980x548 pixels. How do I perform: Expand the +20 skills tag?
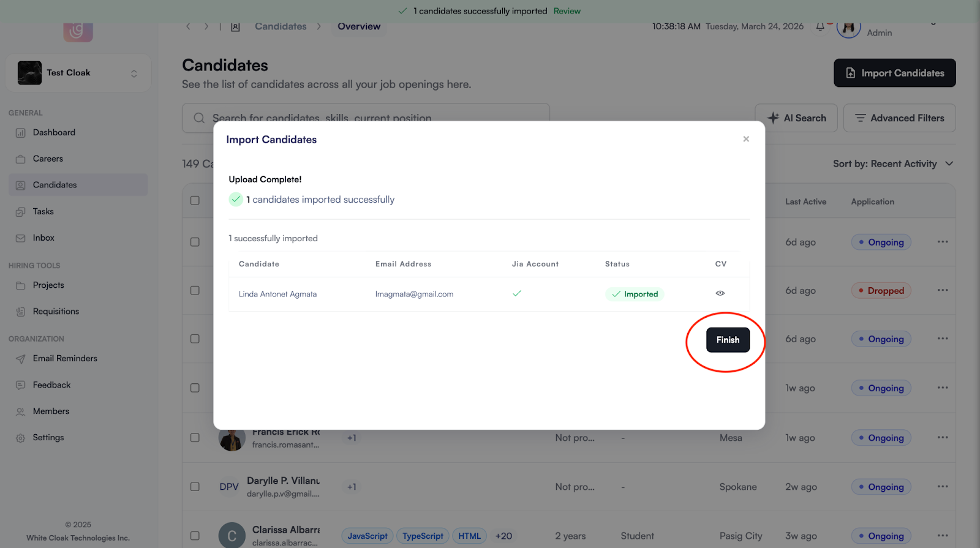coord(503,536)
